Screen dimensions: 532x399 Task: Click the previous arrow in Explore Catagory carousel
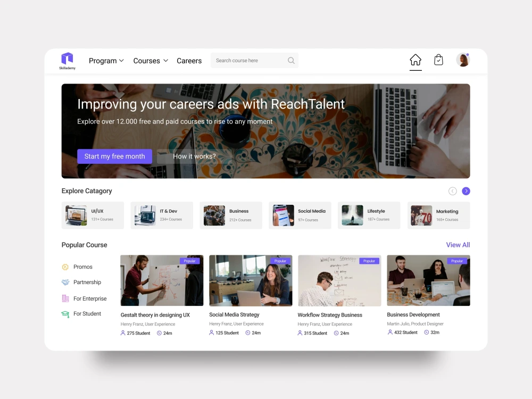pos(452,191)
